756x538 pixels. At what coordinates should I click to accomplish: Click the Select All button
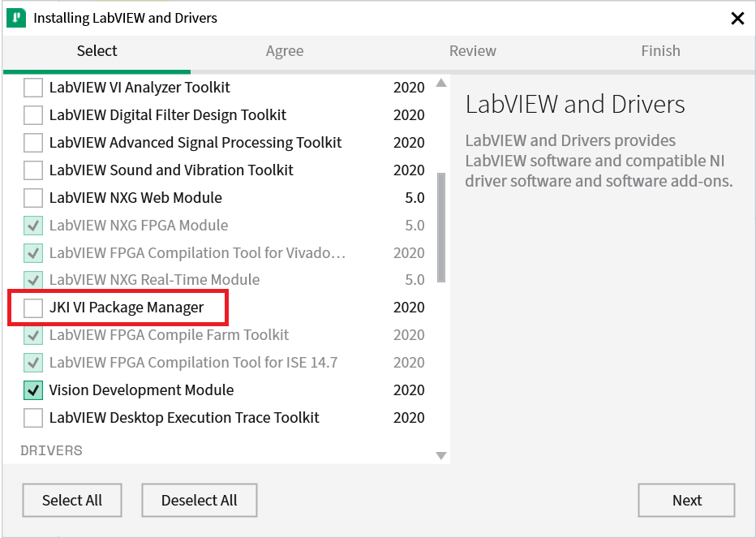pos(72,501)
